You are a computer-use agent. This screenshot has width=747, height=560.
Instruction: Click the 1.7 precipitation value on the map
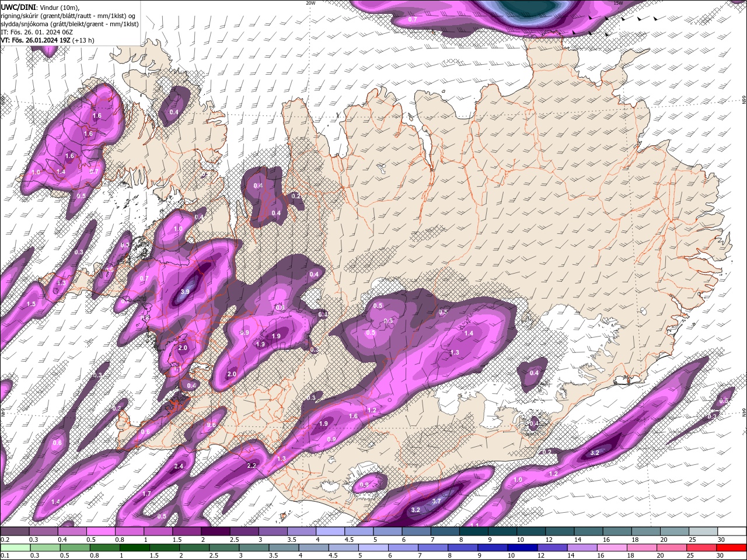[x=146, y=494]
